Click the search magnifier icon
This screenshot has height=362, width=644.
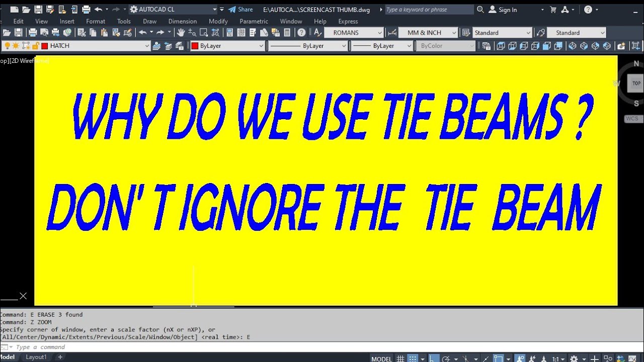[480, 10]
